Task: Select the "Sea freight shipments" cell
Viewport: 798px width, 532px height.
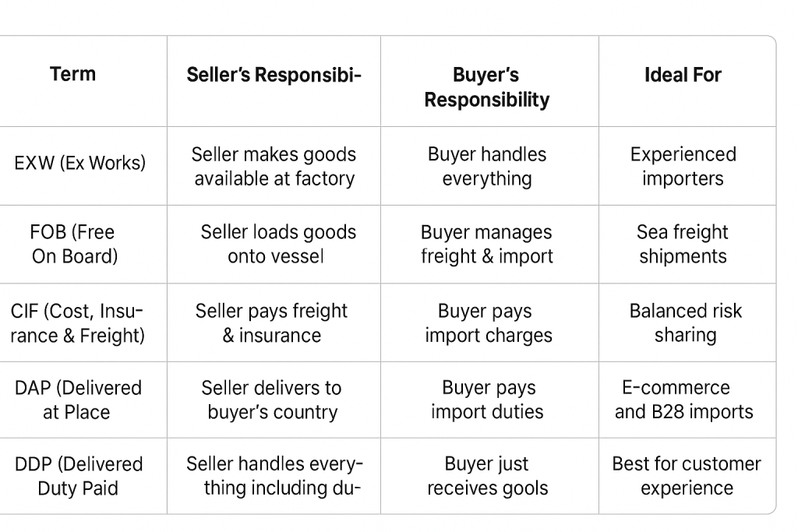Action: click(683, 244)
